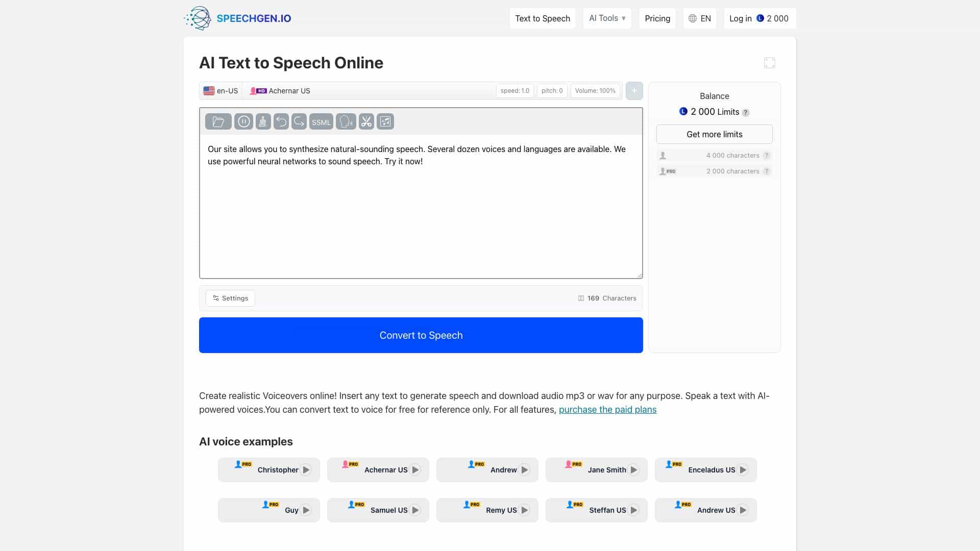
Task: Click the help icon beside 2 000 characters
Action: click(x=766, y=171)
